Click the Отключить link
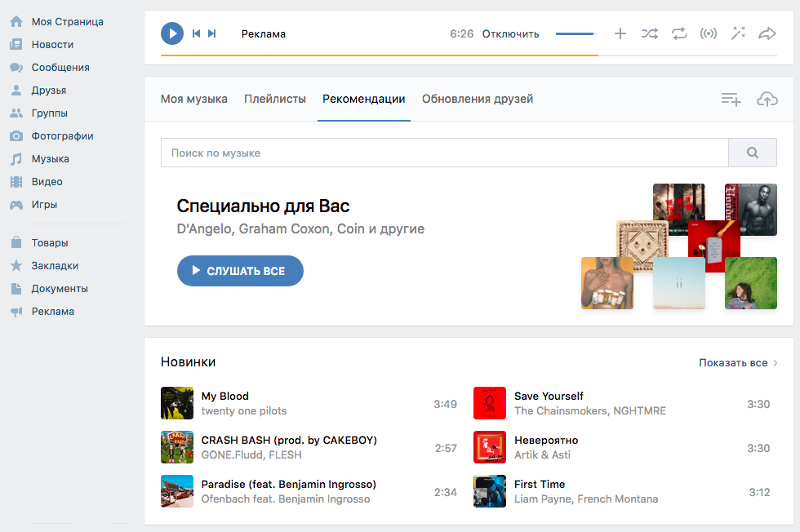The image size is (800, 532). pyautogui.click(x=510, y=34)
